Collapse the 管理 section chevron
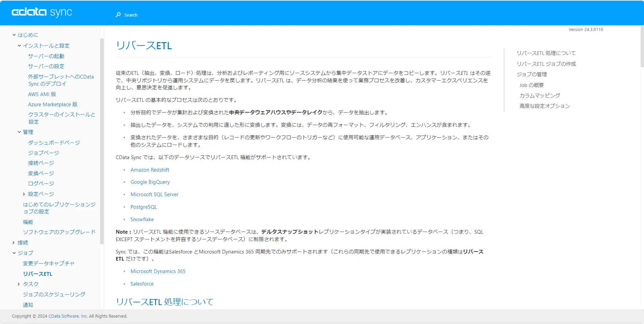The image size is (644, 324). coord(19,132)
